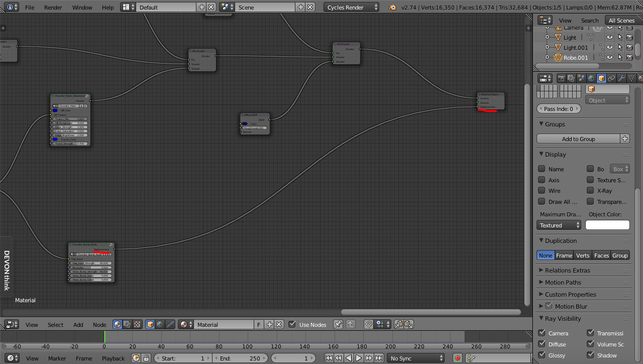Screen dimensions: 643x364
Task: Select Compositing nodes tree type icon
Action: (127, 324)
